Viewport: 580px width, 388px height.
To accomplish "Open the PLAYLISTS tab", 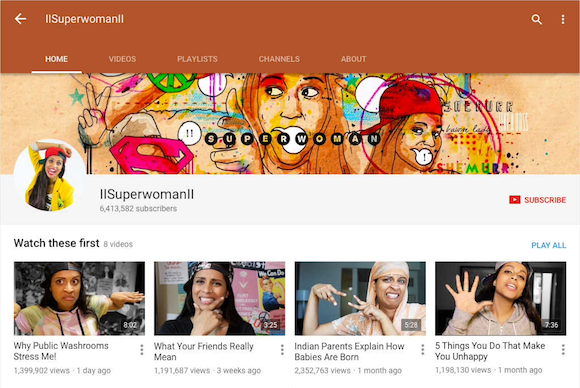I will 197,59.
